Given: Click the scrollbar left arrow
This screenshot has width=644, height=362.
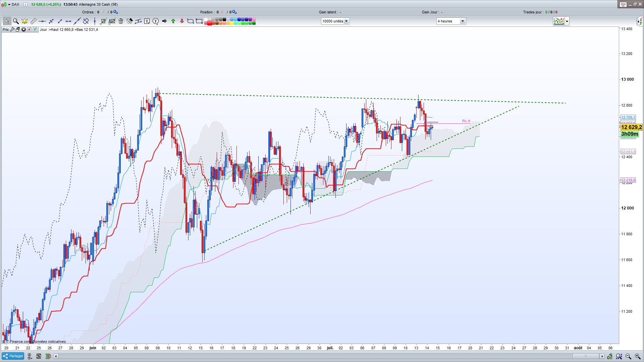Looking at the screenshot, I should [x=56, y=356].
